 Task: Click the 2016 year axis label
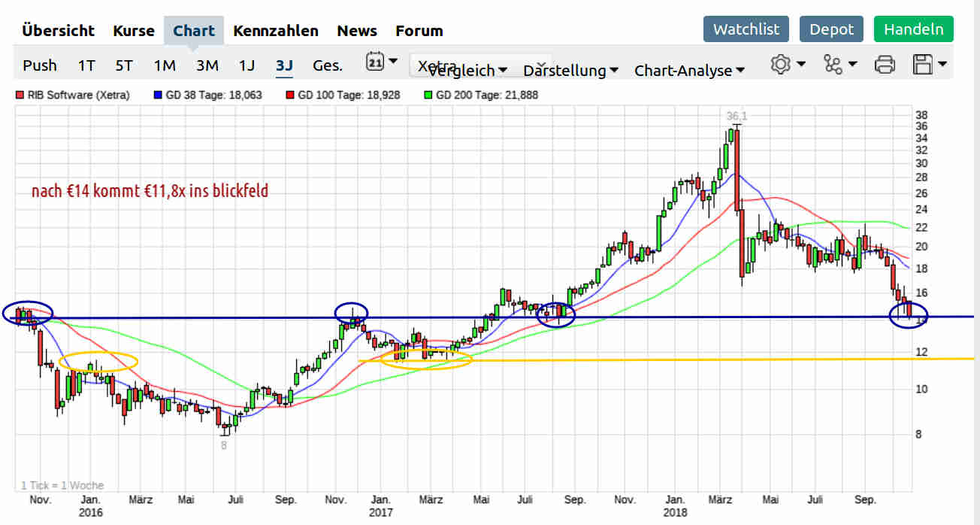tap(90, 512)
